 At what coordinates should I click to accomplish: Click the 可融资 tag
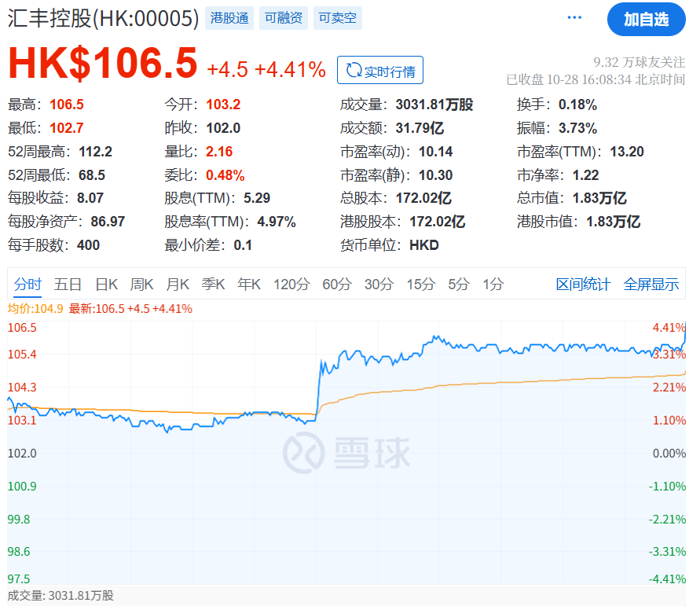tap(283, 18)
